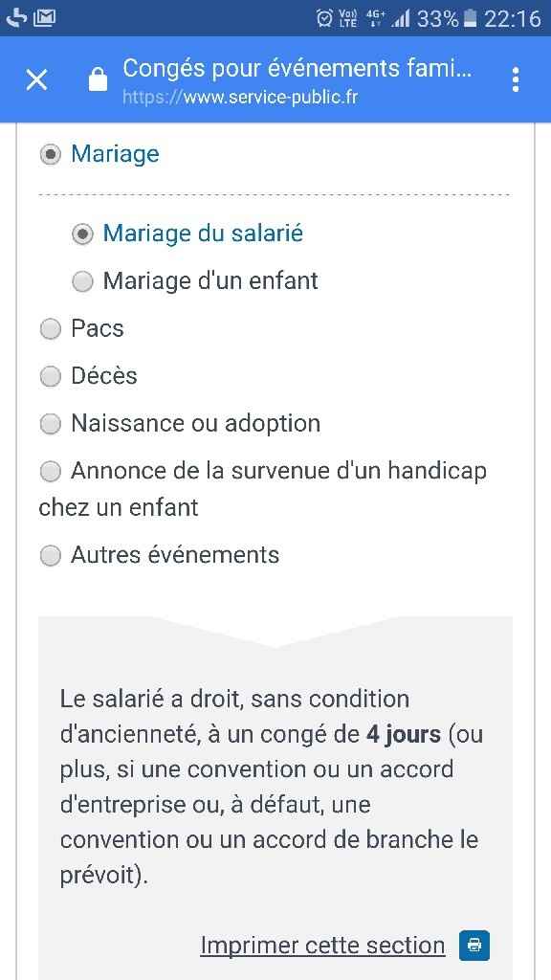Select Naissance ou adoption
This screenshot has height=980, width=551.
click(50, 423)
